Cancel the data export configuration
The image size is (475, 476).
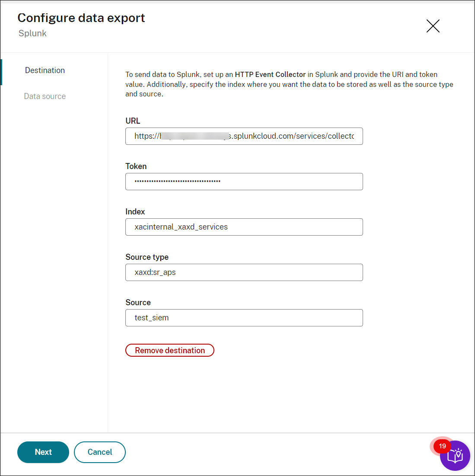click(100, 452)
